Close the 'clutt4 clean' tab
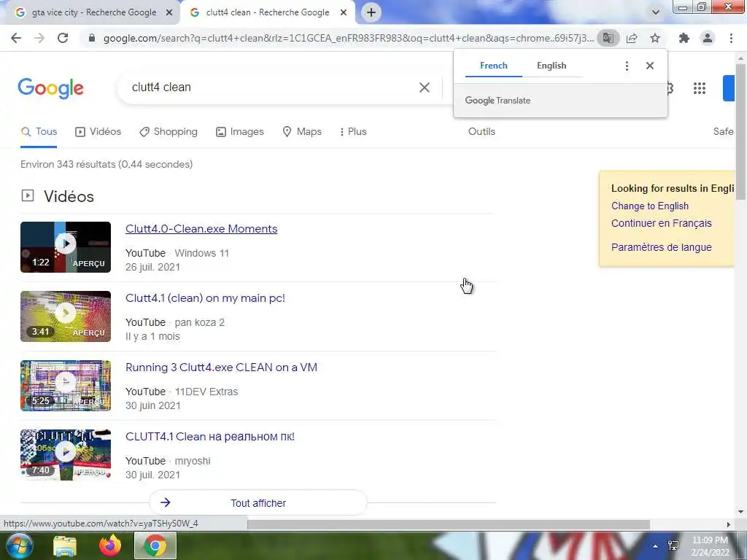747x560 pixels. point(343,13)
